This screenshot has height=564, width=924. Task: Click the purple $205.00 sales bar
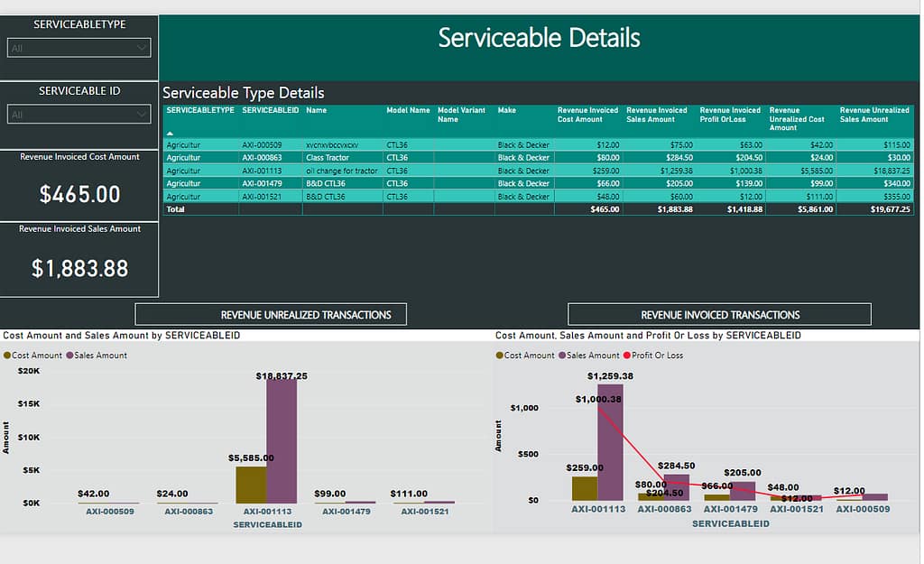click(743, 491)
